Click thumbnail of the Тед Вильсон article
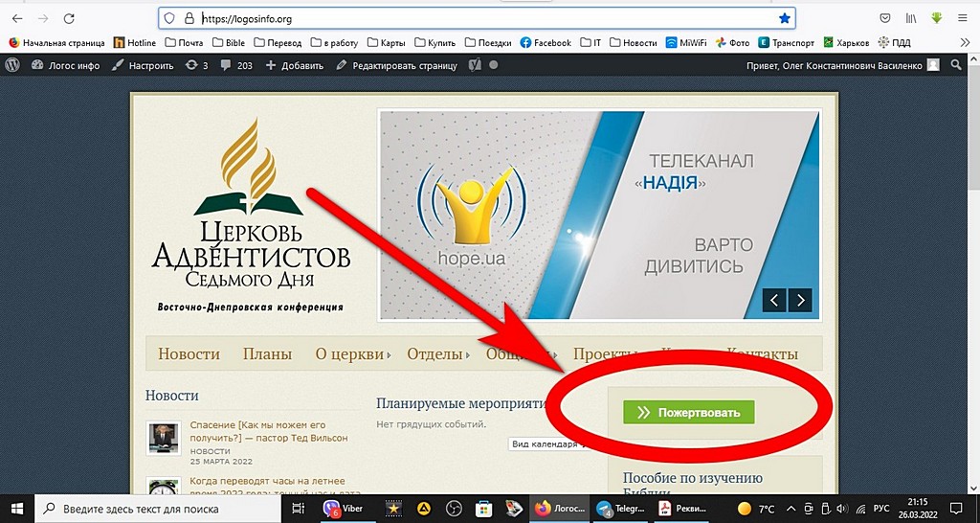Viewport: 980px width, 523px height. (x=164, y=438)
